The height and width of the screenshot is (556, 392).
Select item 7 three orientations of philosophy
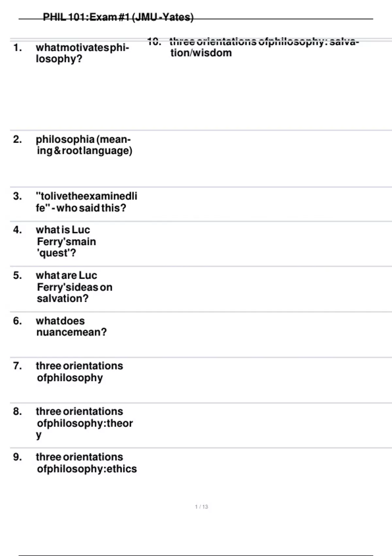[79, 372]
